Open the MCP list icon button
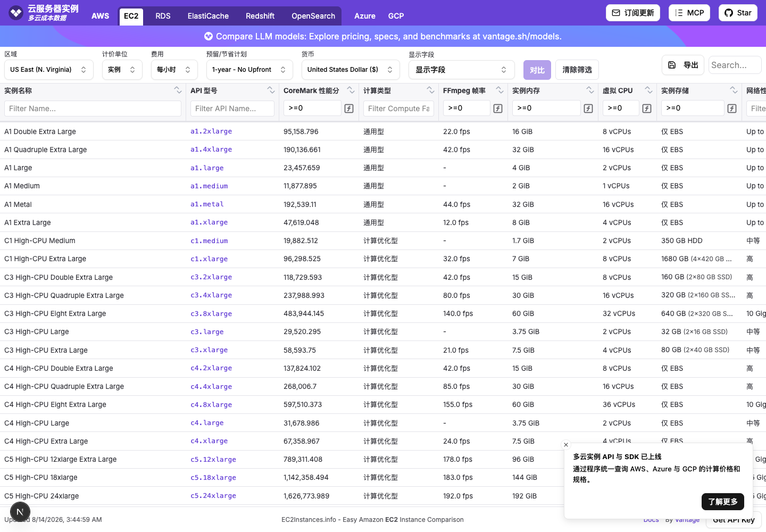 pos(679,13)
